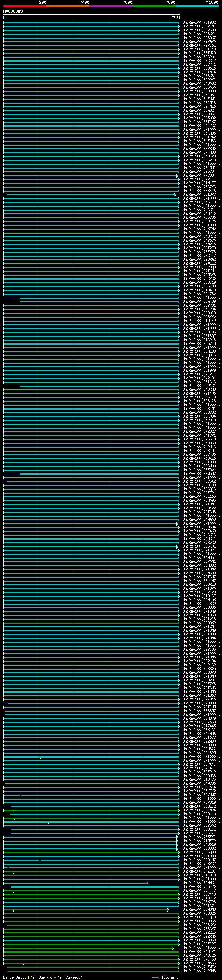222x980 pixels.
Task: Select hit label UniRef100_Q2A9A8
Action: (199, 91)
